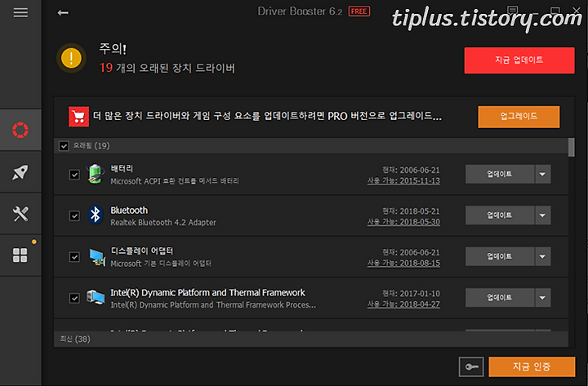
Task: Update Intel Dynamic Platform and Thermal Framework
Action: [x=500, y=298]
